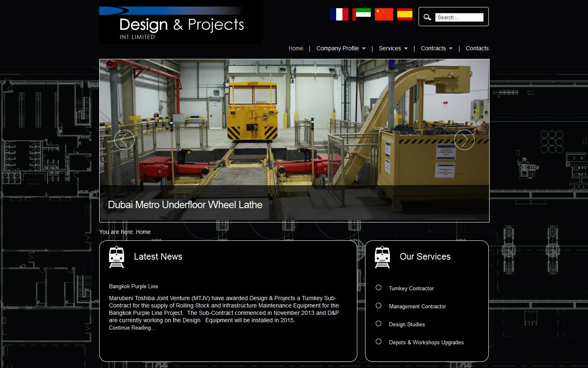Image resolution: width=588 pixels, height=368 pixels.
Task: Open the Contacts page from the menu
Action: click(477, 48)
